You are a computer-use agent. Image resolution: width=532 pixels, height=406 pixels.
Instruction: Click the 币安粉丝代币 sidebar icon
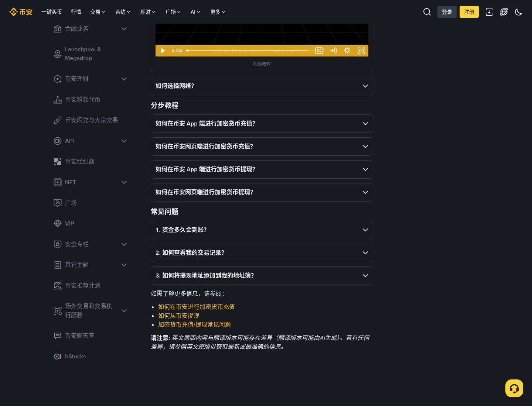pyautogui.click(x=58, y=100)
